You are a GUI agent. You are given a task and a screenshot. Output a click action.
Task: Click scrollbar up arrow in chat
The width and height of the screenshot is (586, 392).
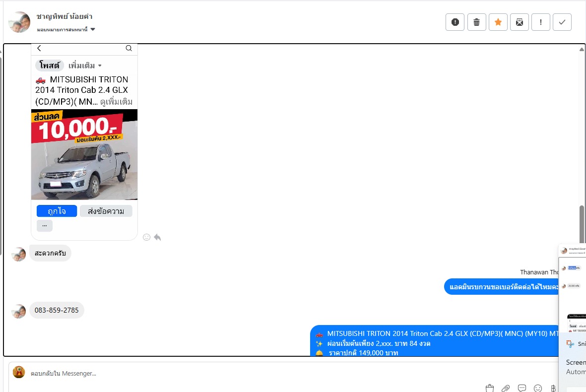click(x=582, y=49)
